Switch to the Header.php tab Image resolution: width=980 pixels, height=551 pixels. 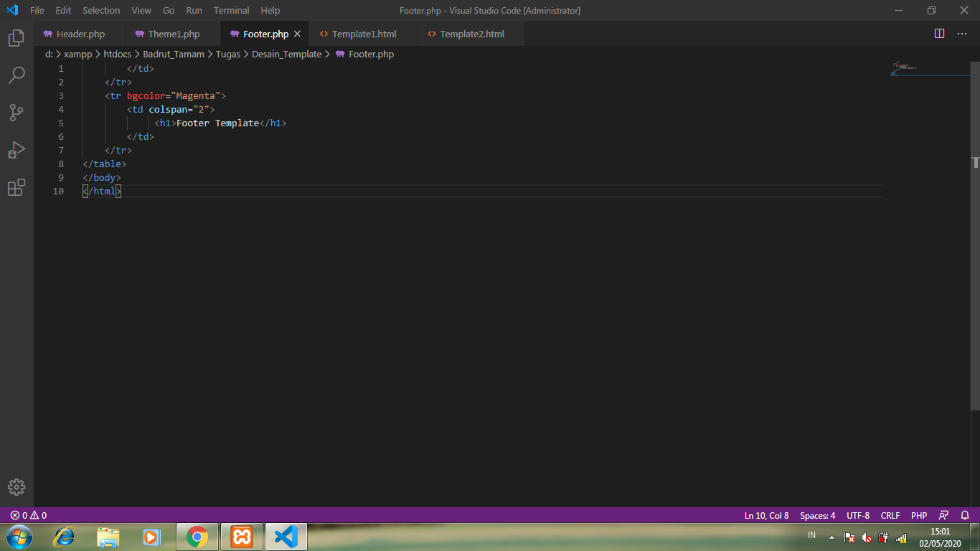click(x=80, y=34)
